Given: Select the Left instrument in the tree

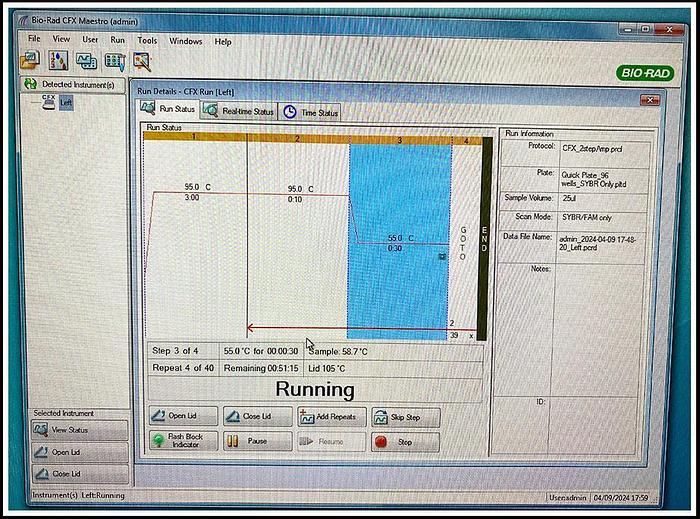Looking at the screenshot, I should point(66,102).
